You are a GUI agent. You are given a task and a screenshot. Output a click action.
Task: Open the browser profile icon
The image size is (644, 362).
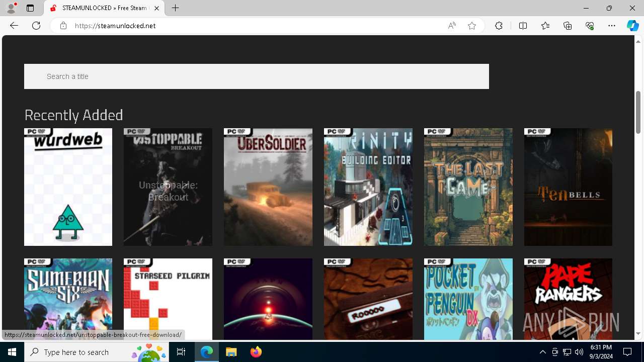click(11, 8)
